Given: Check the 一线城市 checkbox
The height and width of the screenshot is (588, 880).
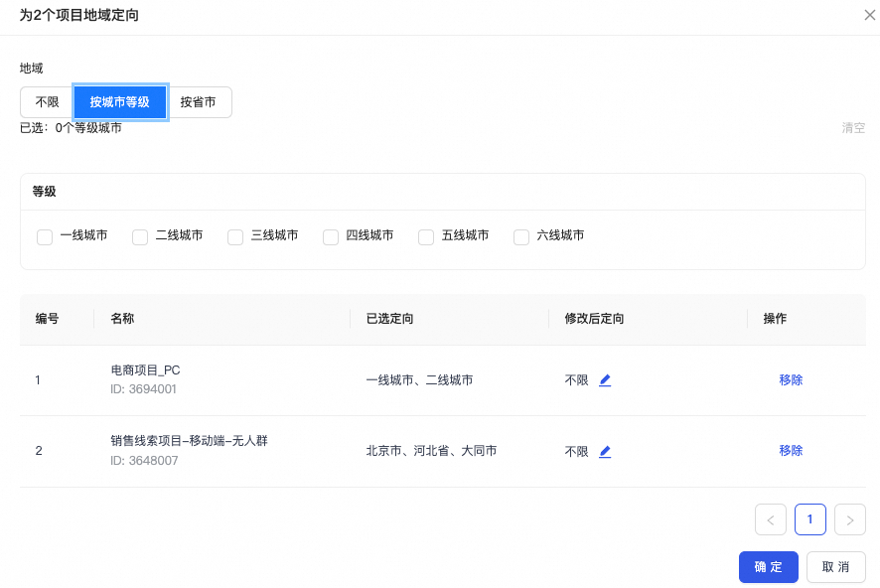Looking at the screenshot, I should coord(45,237).
